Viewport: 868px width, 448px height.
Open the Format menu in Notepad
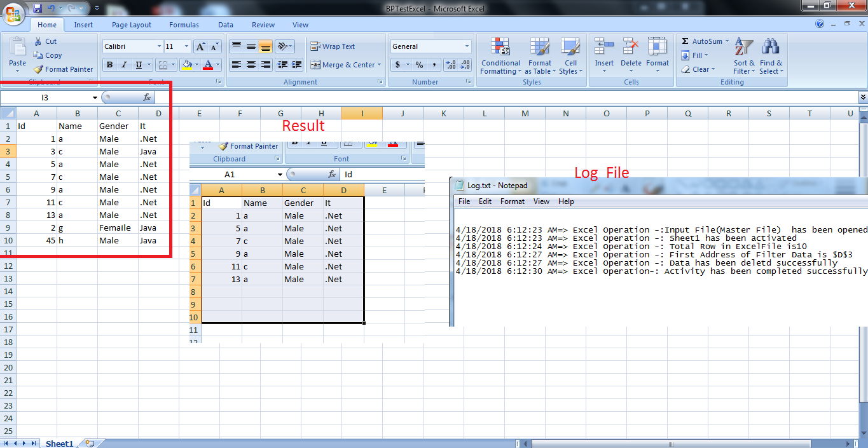pyautogui.click(x=512, y=201)
